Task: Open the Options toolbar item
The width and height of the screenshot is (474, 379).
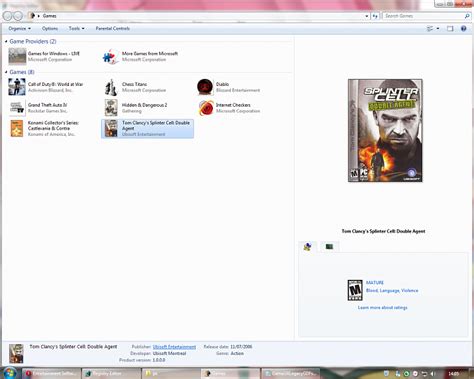Action: [x=50, y=29]
